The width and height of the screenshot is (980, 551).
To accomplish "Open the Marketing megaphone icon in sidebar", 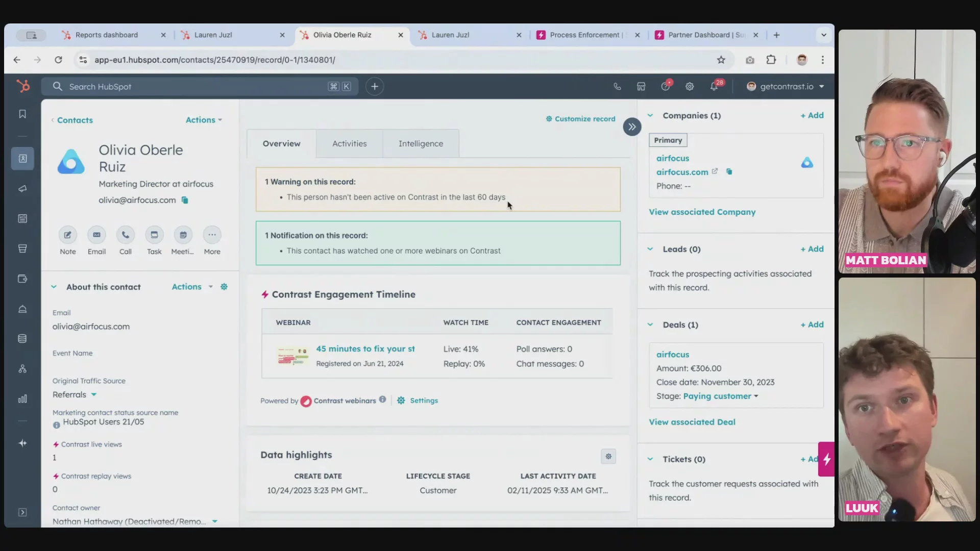I will (x=22, y=189).
